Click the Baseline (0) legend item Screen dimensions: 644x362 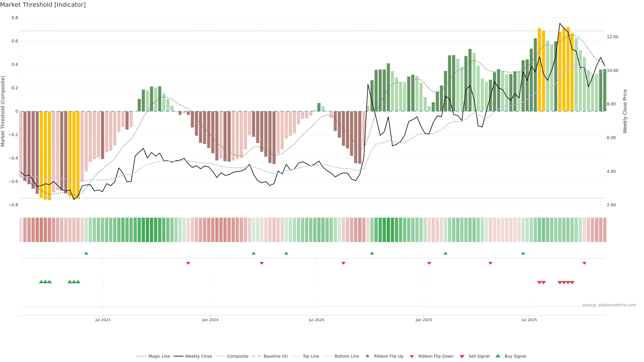275,356
